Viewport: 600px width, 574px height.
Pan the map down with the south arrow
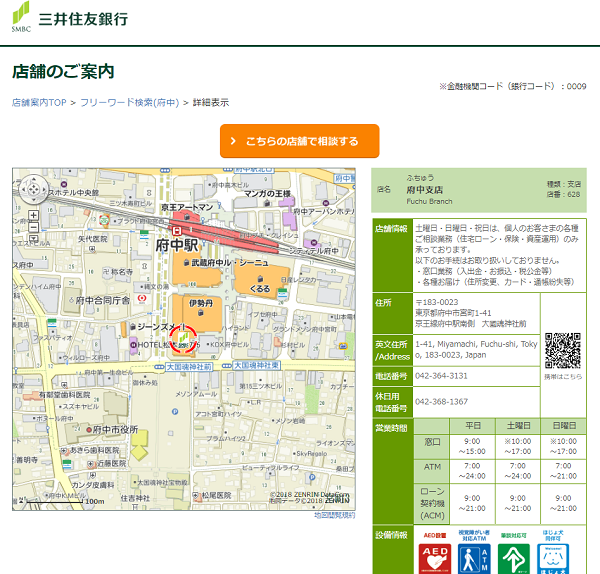point(34,199)
